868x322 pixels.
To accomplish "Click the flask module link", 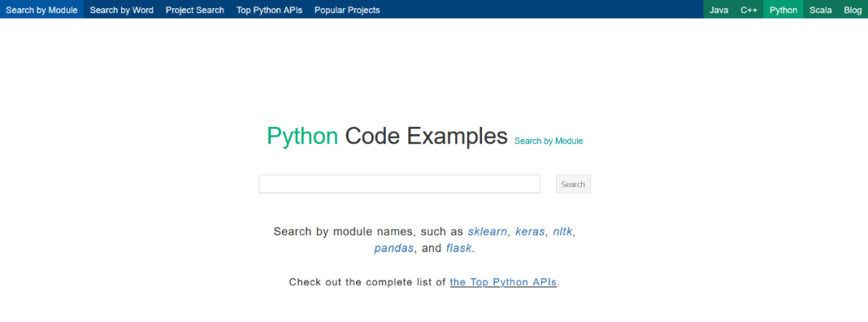I will pos(458,248).
